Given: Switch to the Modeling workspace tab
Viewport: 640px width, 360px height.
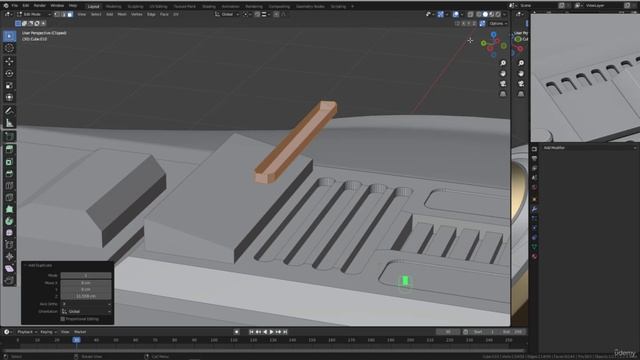Looking at the screenshot, I should (x=113, y=7).
